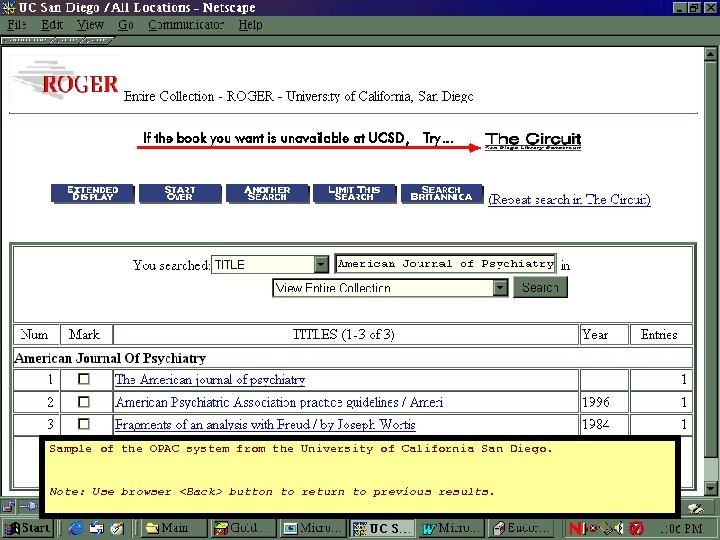720x540 pixels.
Task: Click the Mark column header
Action: click(86, 334)
